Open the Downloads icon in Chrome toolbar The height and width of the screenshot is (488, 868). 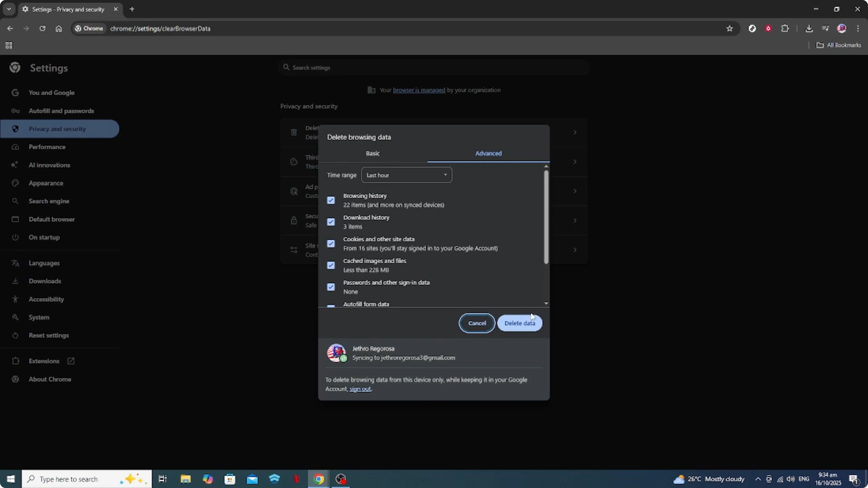809,28
